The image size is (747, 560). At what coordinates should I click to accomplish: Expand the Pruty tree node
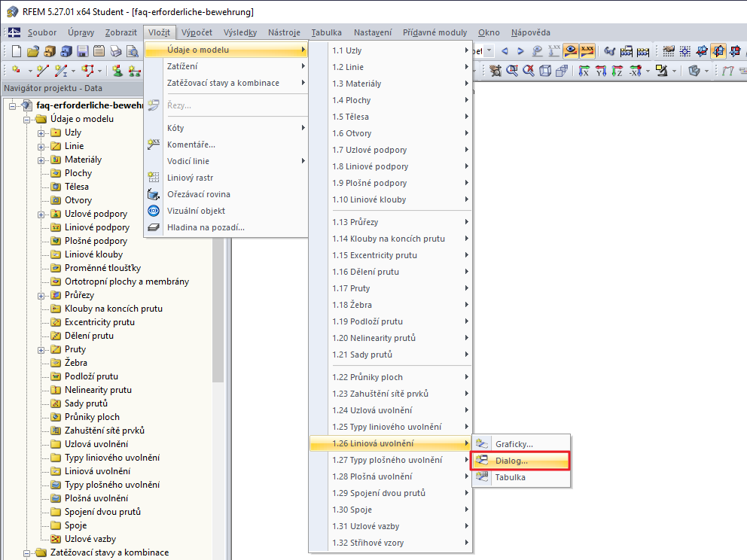41,349
